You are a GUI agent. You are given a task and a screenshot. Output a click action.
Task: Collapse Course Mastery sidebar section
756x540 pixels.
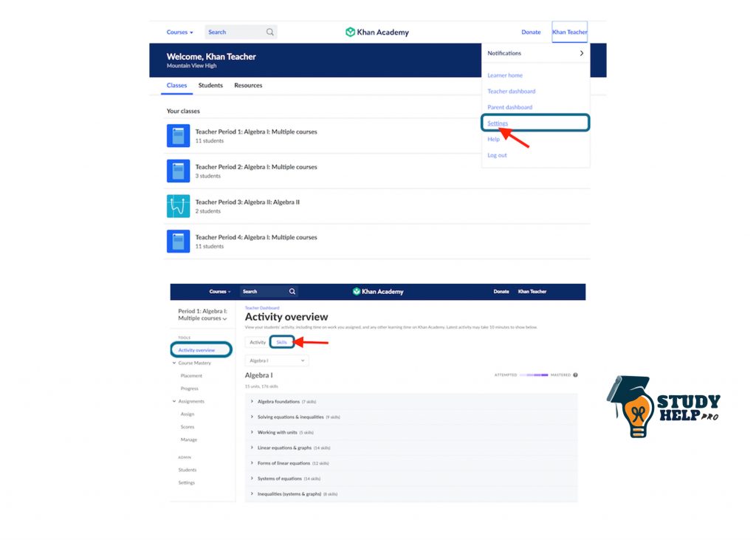pos(174,363)
